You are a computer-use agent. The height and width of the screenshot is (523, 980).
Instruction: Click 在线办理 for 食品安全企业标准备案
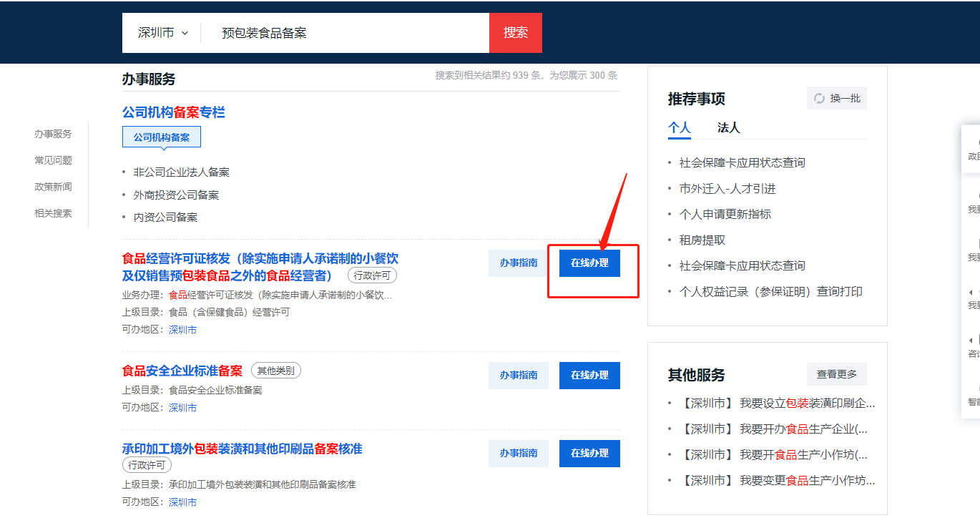point(589,376)
